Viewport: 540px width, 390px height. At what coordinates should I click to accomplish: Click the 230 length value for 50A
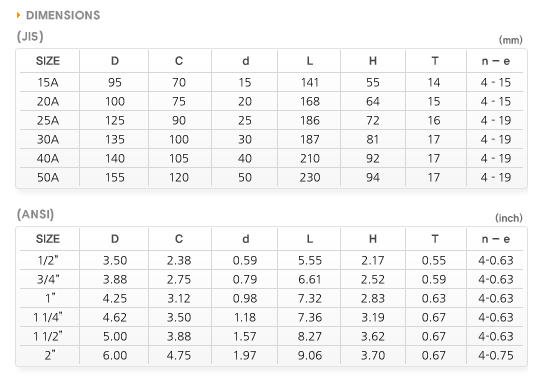310,177
